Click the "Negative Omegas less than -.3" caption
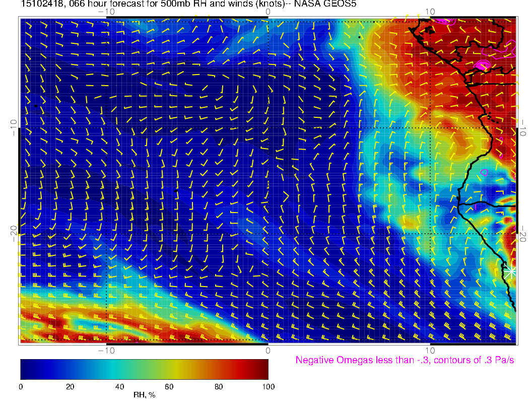The width and height of the screenshot is (532, 411). pyautogui.click(x=405, y=360)
